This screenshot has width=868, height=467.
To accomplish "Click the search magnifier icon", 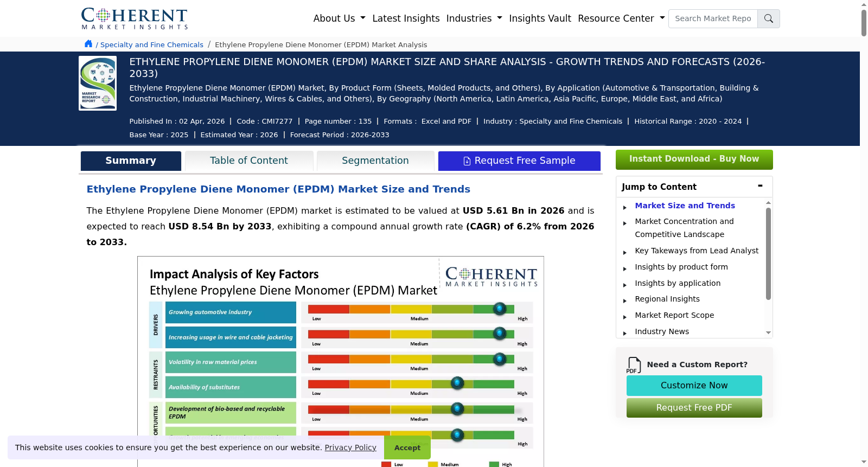I will point(768,18).
